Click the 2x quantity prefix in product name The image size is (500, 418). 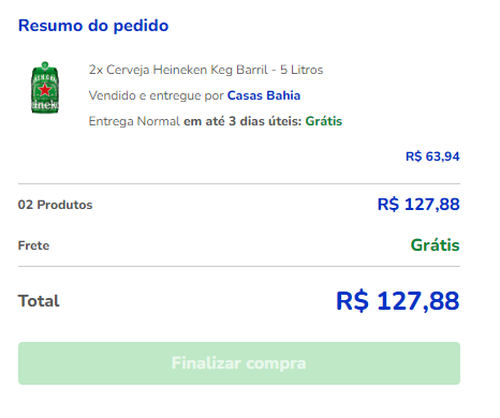point(96,70)
